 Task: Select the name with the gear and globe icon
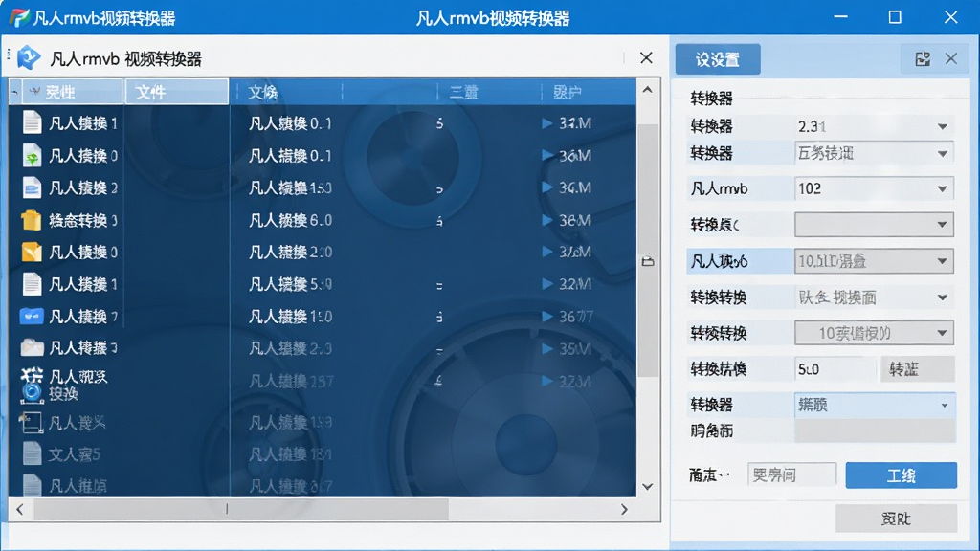click(78, 385)
